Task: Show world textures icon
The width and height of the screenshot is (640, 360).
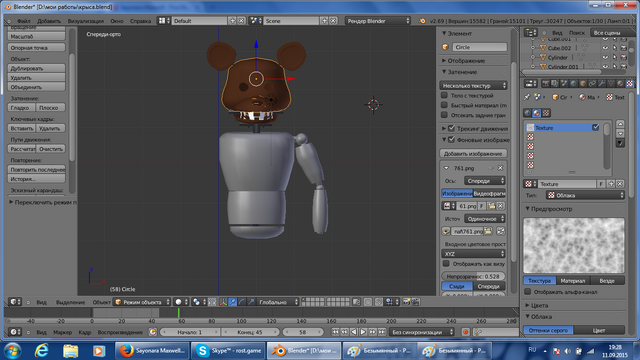Action: pos(527,113)
